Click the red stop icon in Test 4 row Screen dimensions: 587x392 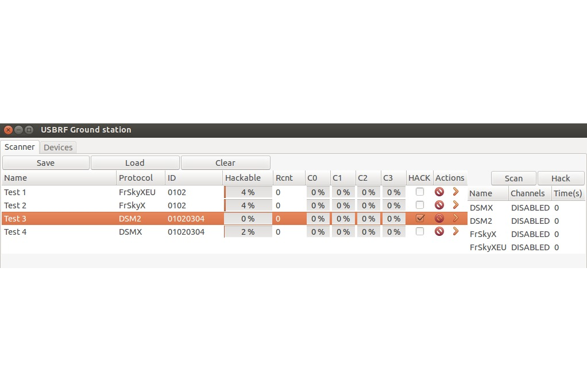[439, 231]
